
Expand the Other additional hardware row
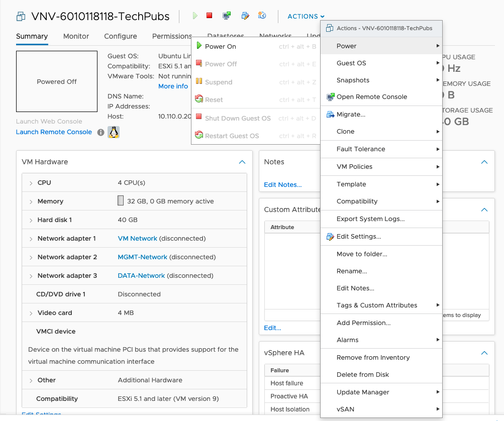coord(31,380)
